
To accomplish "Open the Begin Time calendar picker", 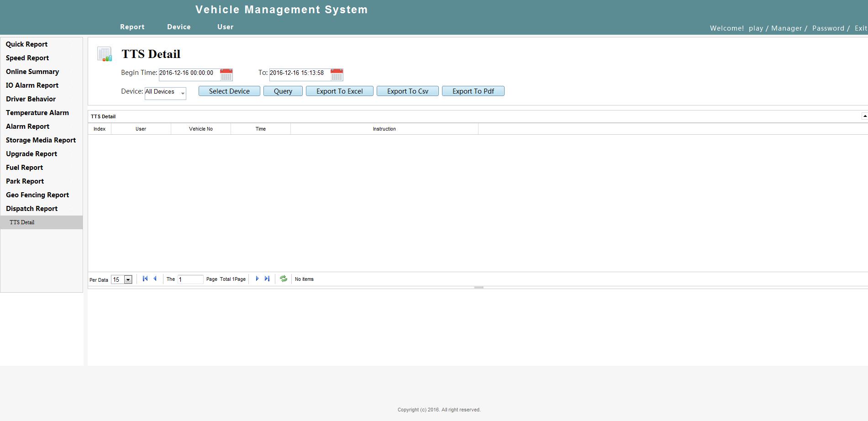I will click(226, 74).
